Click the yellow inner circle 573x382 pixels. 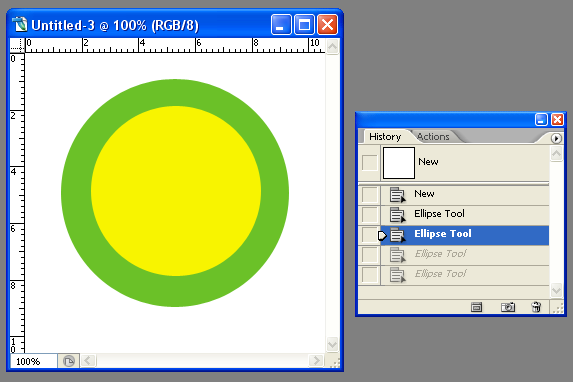[x=176, y=191]
